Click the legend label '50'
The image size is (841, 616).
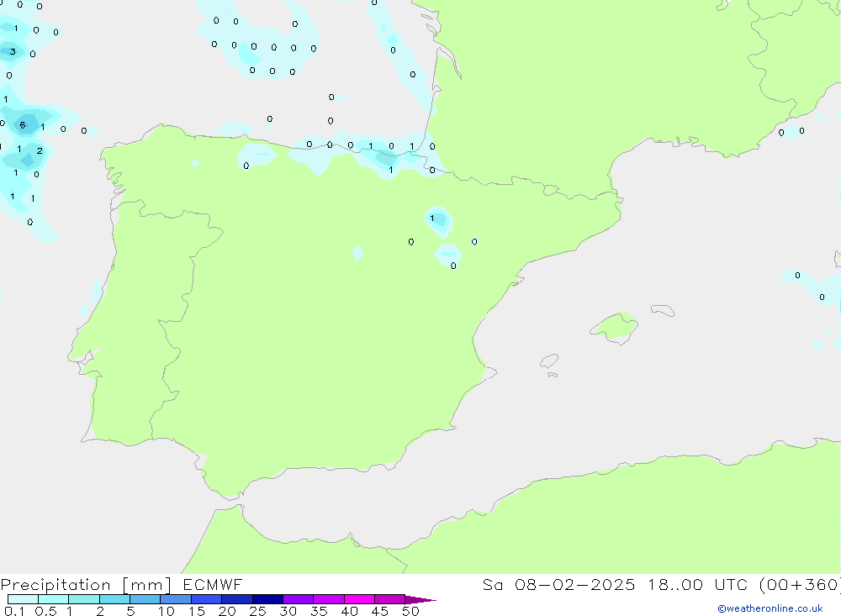click(410, 611)
